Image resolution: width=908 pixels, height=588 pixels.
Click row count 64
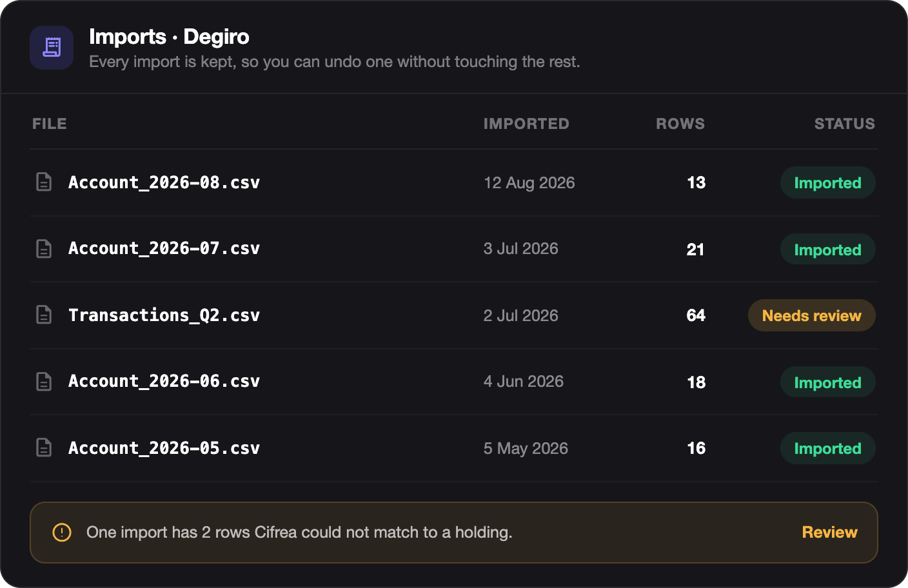click(696, 316)
